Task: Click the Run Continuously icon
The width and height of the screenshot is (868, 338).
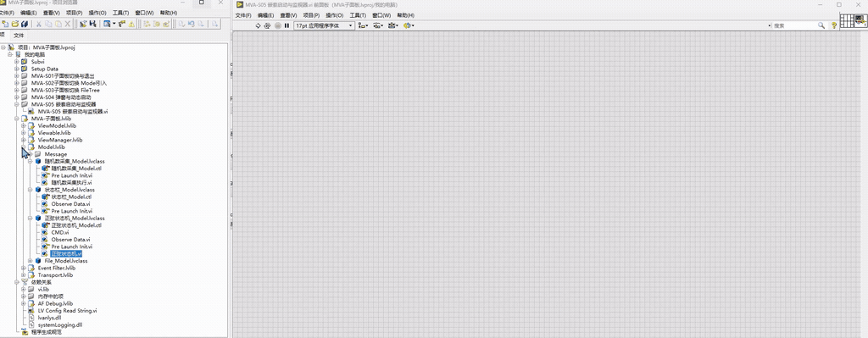Action: (267, 25)
